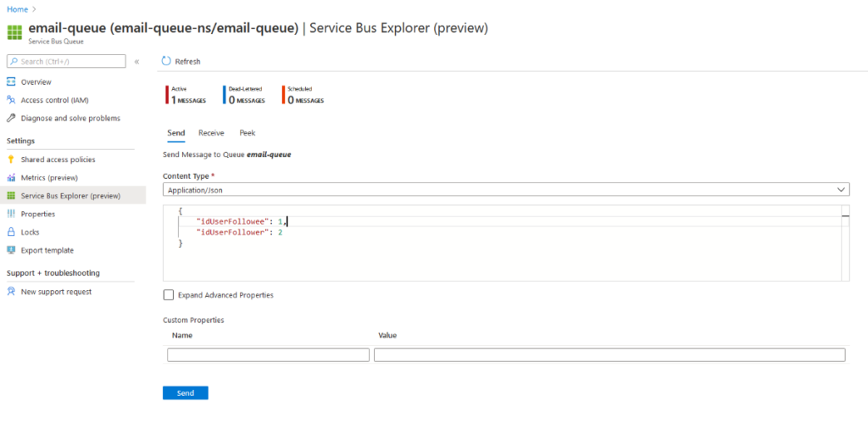The height and width of the screenshot is (424, 868).
Task: Click the Support + troubleshooting heading
Action: (x=53, y=273)
